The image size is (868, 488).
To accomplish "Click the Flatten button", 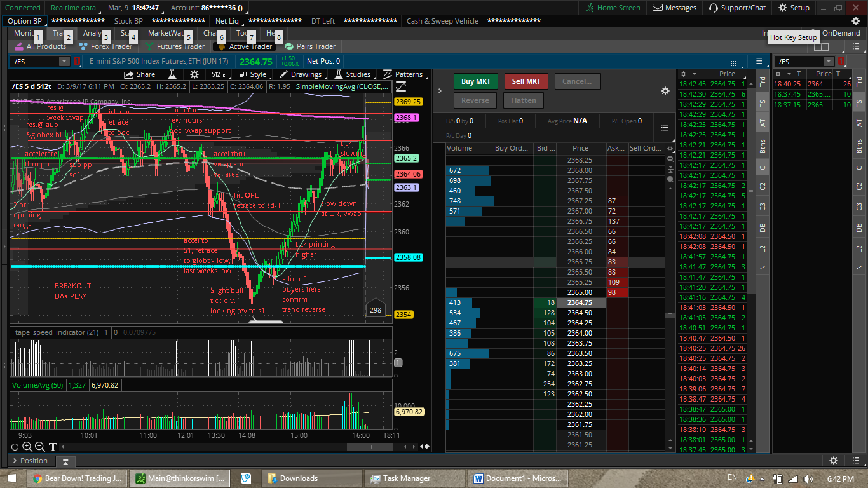I will [524, 100].
